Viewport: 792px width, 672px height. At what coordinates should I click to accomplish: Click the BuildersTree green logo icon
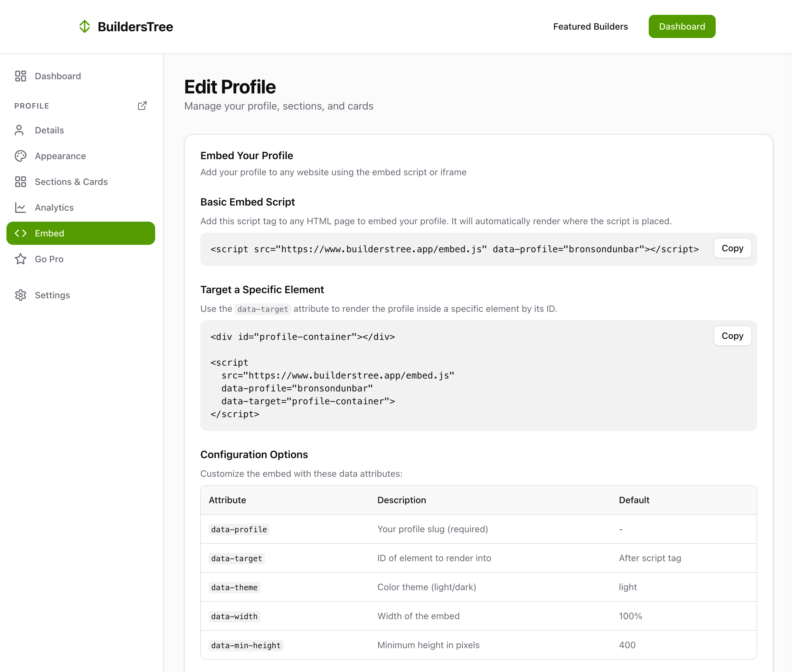pyautogui.click(x=85, y=27)
